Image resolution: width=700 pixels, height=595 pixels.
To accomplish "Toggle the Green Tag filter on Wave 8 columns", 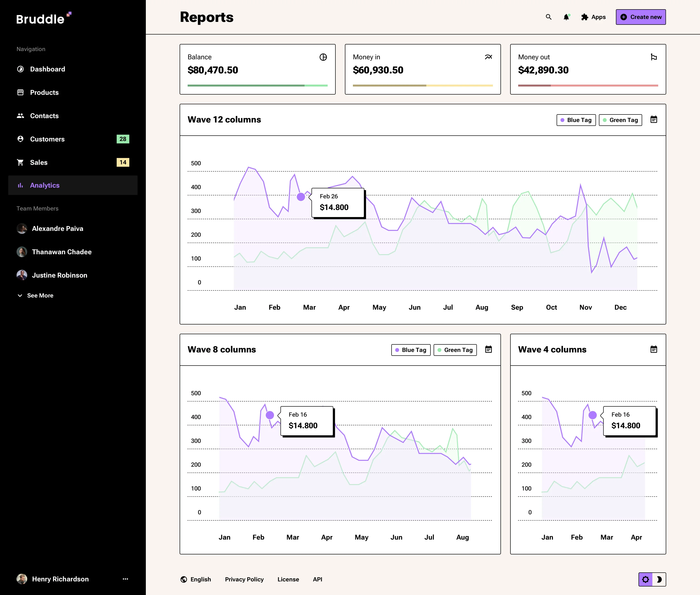I will [x=455, y=350].
